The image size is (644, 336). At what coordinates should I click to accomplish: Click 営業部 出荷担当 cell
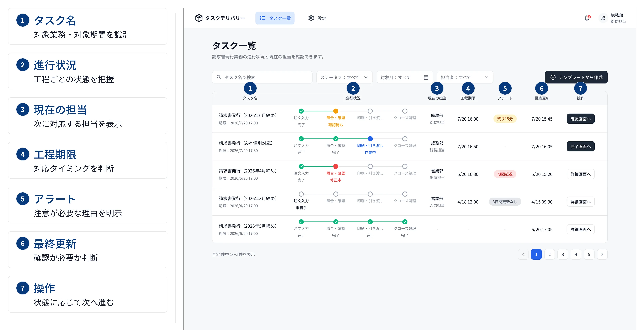[x=437, y=174]
